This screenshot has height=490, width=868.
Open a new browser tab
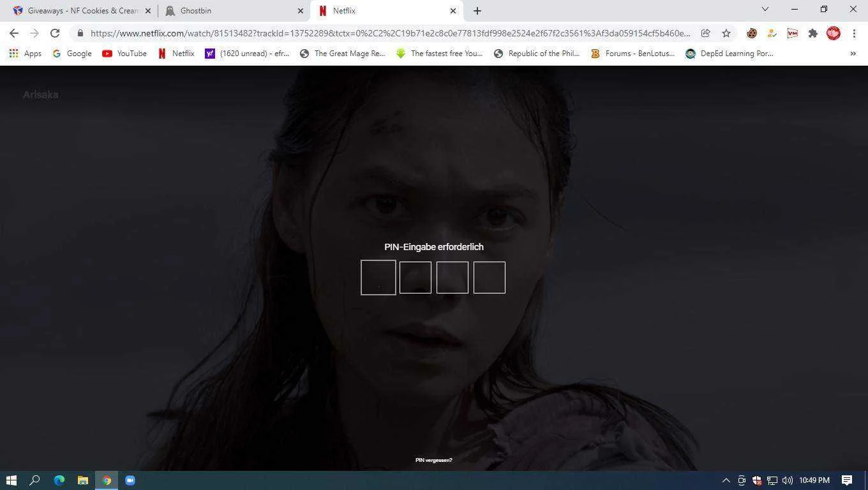click(x=477, y=11)
